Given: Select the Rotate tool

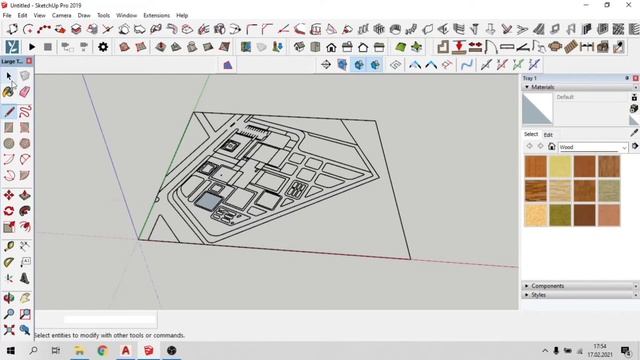Looking at the screenshot, I should tap(9, 211).
